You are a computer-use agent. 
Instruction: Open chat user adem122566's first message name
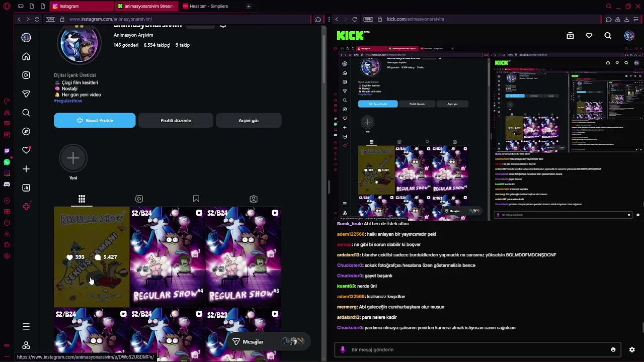[x=351, y=234]
